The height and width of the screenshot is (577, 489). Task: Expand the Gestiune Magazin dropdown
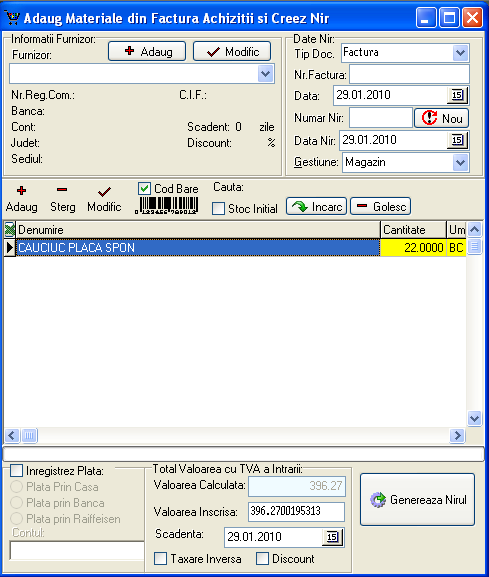point(460,163)
